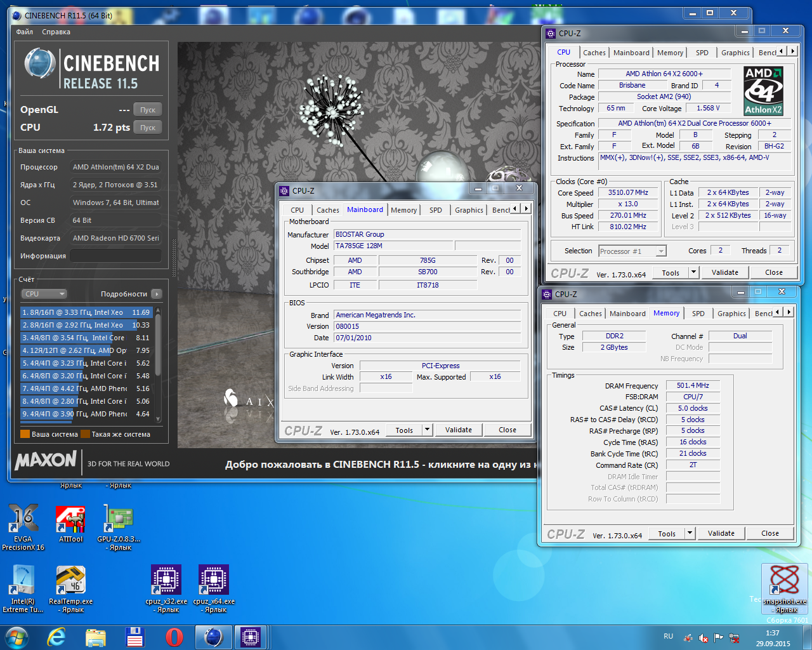The width and height of the screenshot is (812, 650).
Task: Open the Windows Start menu
Action: tap(17, 637)
